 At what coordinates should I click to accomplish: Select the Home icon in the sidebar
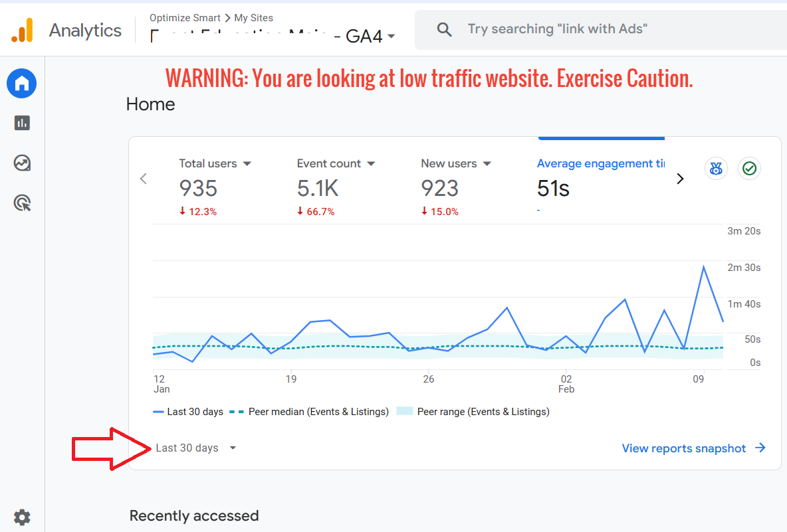click(21, 83)
